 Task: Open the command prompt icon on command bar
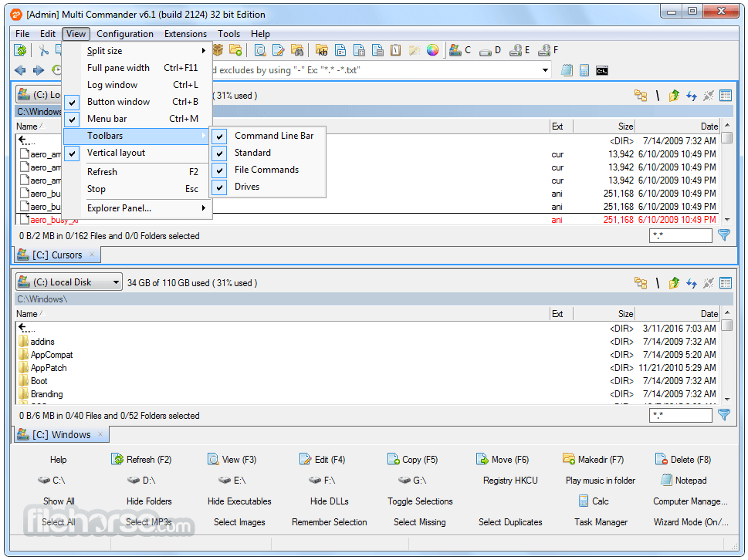click(602, 70)
